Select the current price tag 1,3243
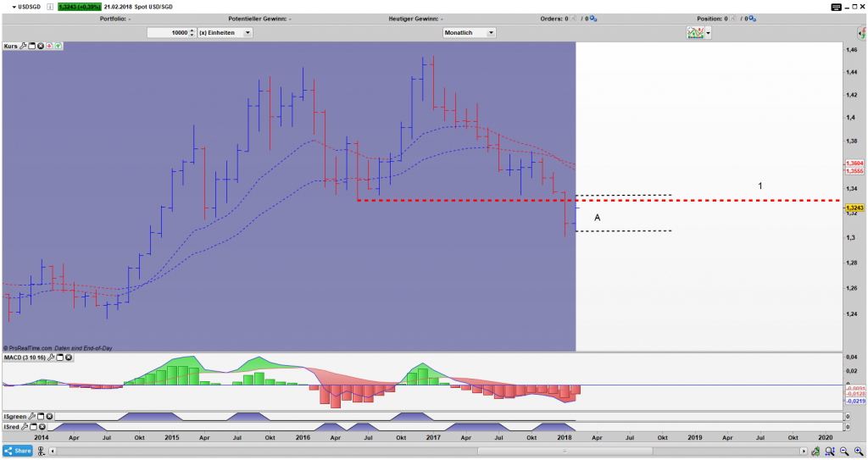This screenshot has height=460, width=868. [x=854, y=208]
